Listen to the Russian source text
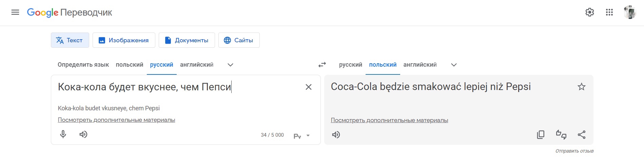 click(x=83, y=134)
